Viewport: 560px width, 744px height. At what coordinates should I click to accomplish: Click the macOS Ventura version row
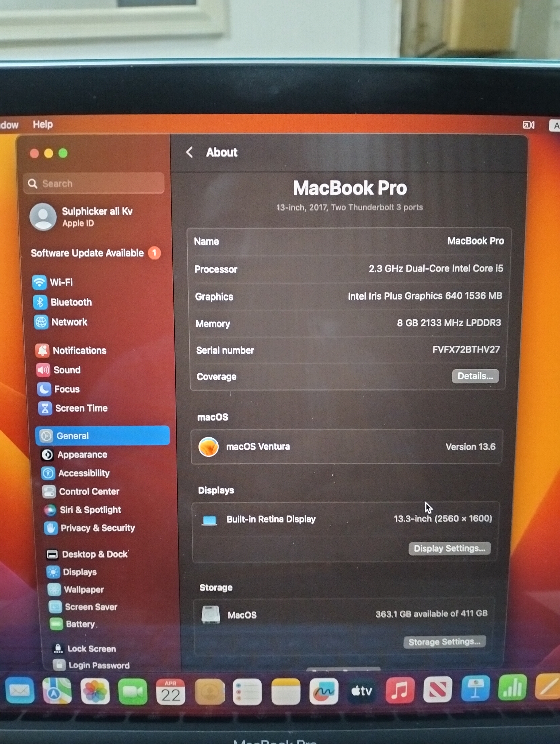[347, 447]
